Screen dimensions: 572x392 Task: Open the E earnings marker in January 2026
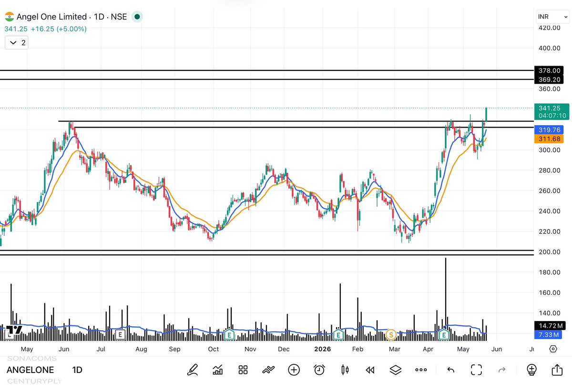338,335
